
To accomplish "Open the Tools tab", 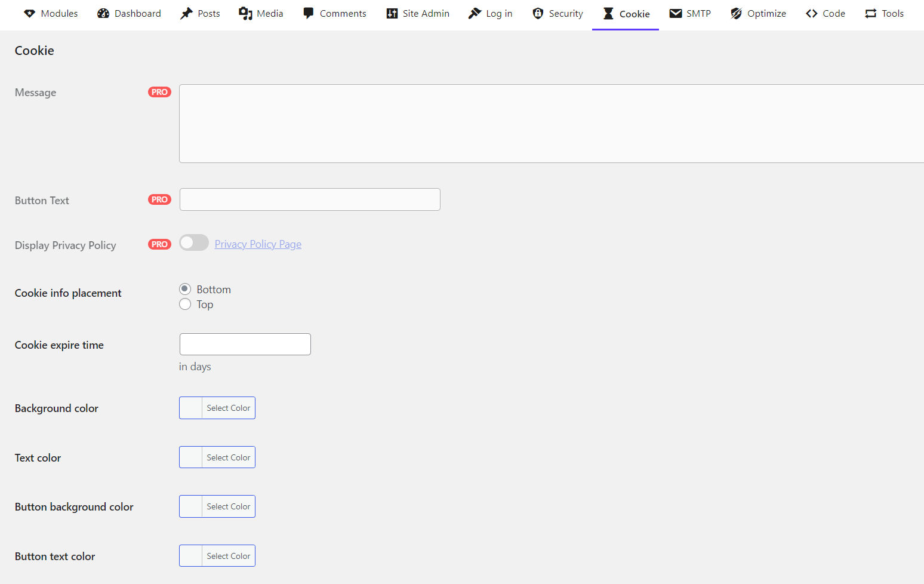I will click(x=884, y=14).
